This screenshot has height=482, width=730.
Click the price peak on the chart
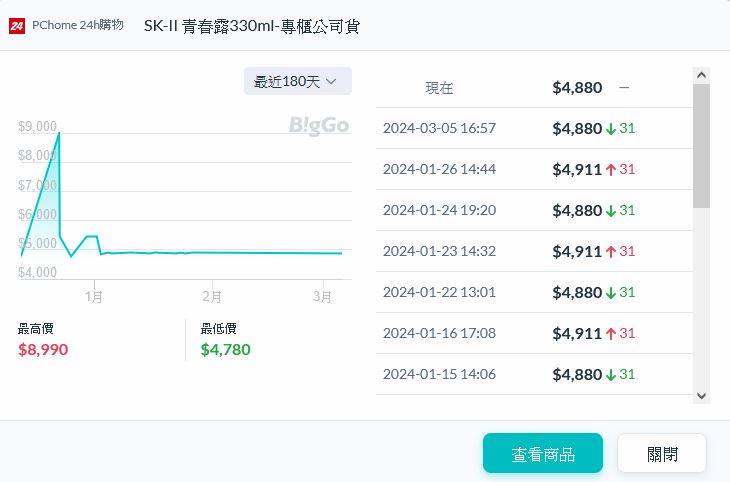pos(59,133)
